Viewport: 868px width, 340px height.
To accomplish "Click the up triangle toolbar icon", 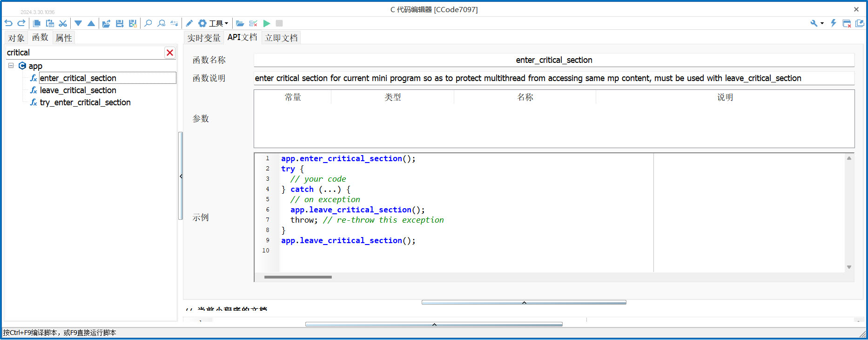I will pyautogui.click(x=91, y=23).
